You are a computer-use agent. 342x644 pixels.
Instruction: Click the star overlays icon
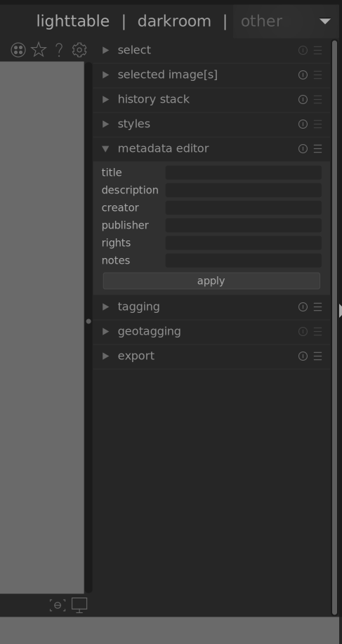coord(39,50)
